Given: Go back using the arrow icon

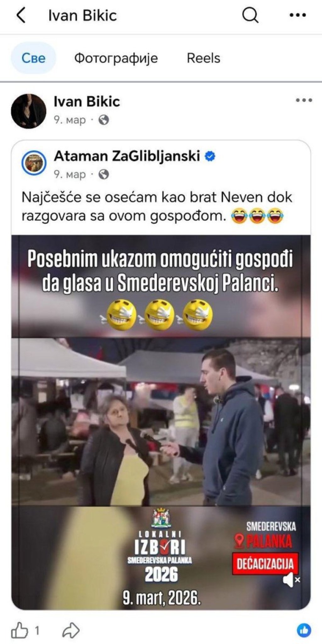Looking at the screenshot, I should [21, 15].
